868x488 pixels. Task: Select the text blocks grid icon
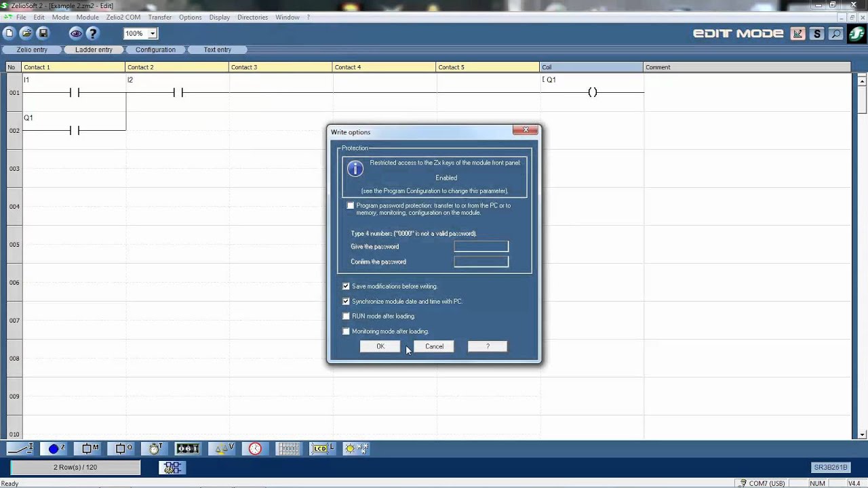coord(288,448)
